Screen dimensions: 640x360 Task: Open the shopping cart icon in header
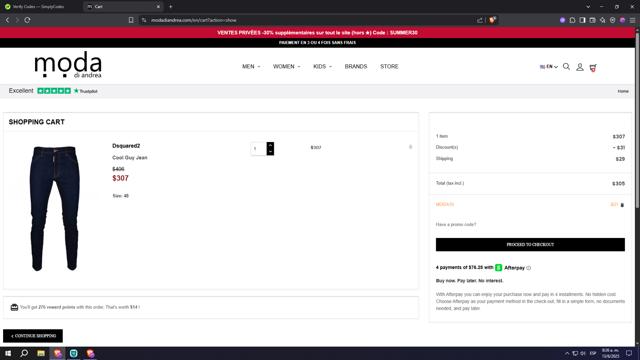pos(593,67)
